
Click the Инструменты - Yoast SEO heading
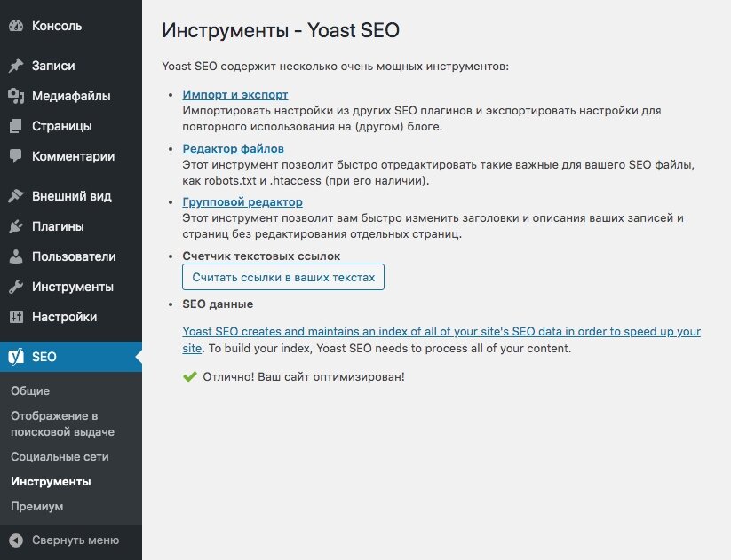coord(281,30)
